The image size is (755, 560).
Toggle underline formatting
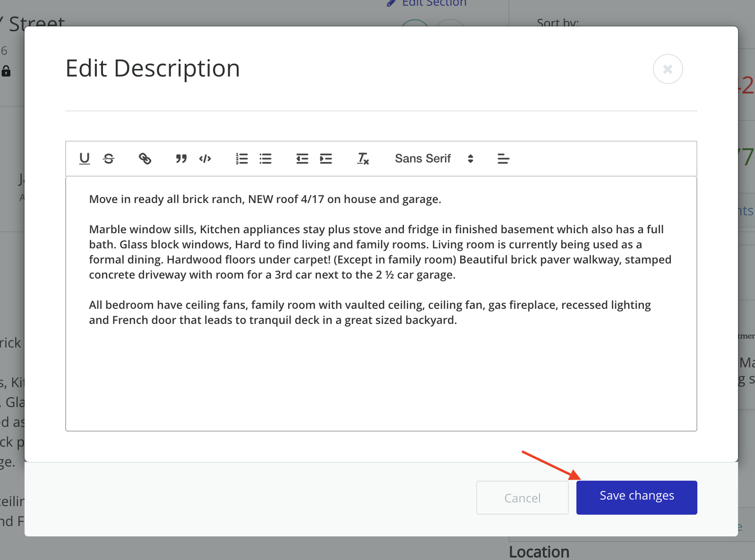85,159
